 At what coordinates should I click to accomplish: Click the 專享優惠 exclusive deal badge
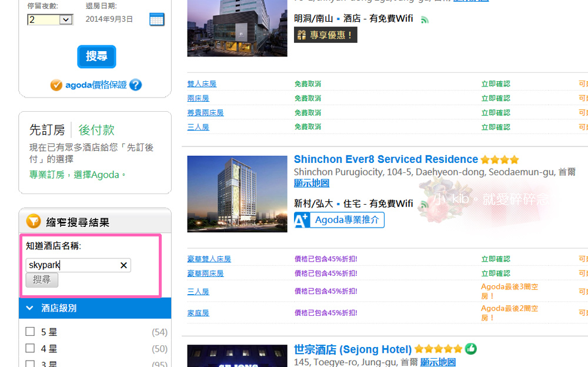326,35
